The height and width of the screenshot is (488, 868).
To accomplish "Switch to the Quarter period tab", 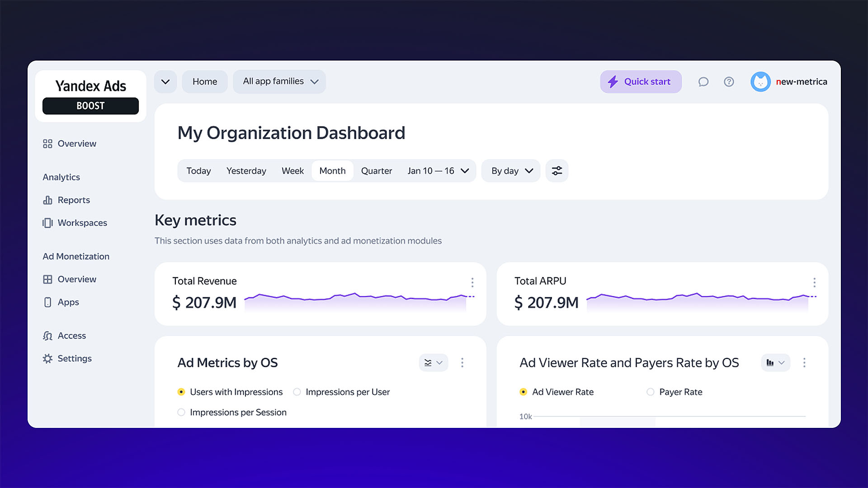I will point(376,171).
